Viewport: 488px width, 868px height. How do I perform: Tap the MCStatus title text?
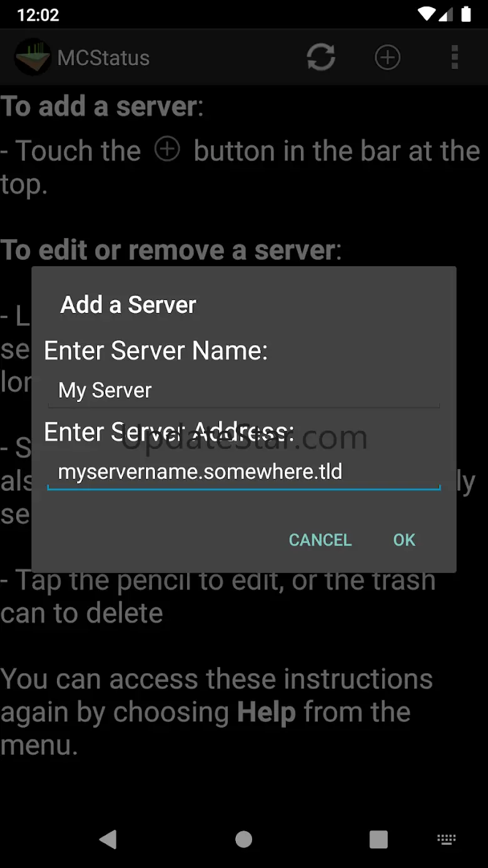[x=104, y=58]
